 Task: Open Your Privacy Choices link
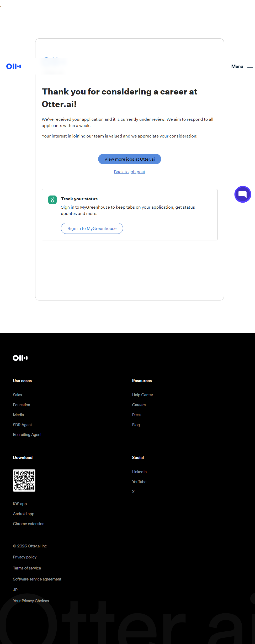tap(31, 601)
